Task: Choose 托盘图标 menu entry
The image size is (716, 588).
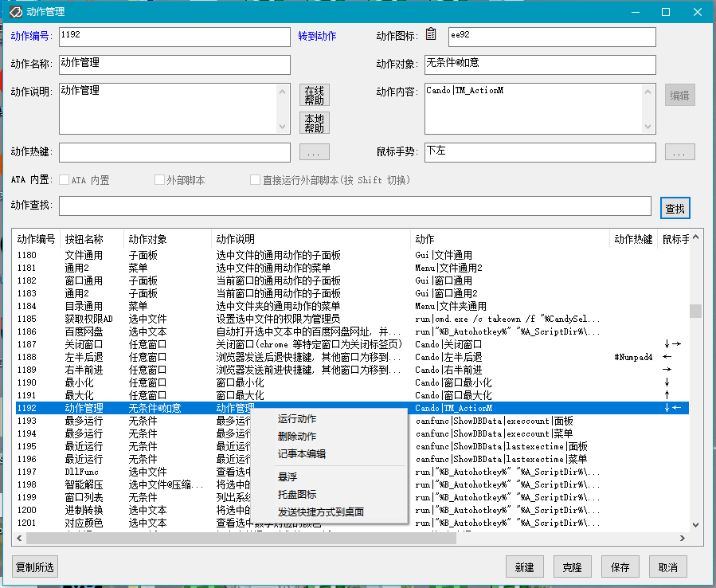Action: point(297,494)
